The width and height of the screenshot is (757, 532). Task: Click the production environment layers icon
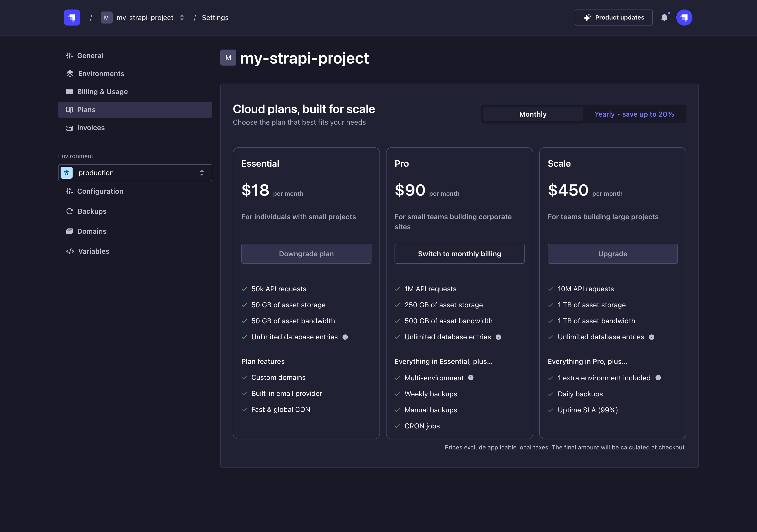tap(67, 173)
